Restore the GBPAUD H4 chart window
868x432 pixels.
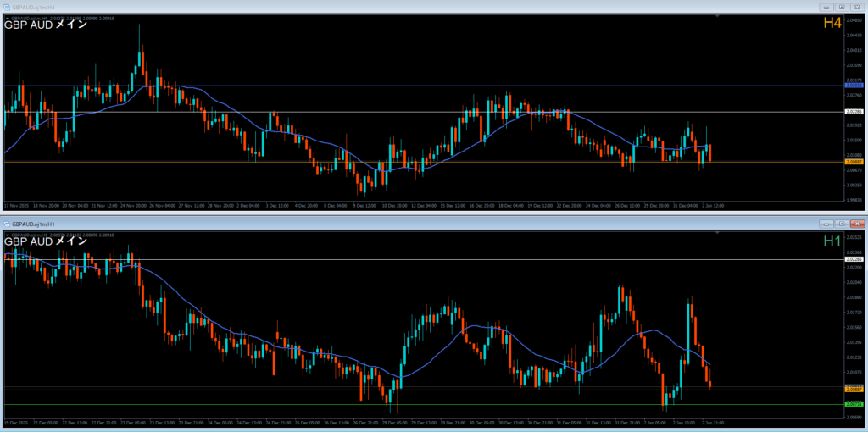[842, 6]
